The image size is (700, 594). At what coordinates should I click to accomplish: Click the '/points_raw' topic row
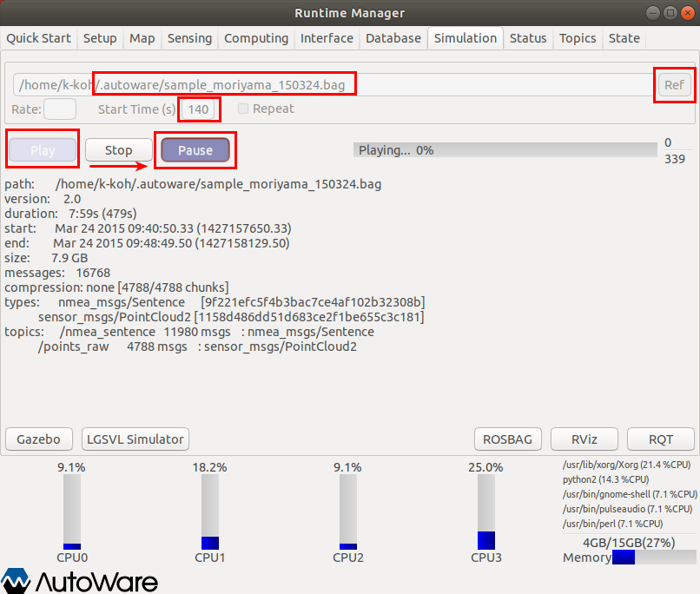point(197,346)
